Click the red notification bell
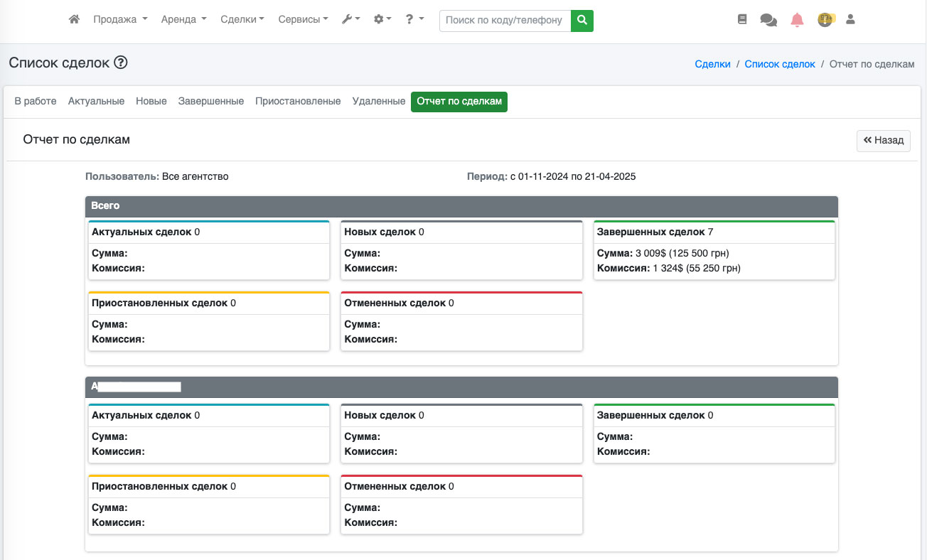Viewport: 927px width, 560px height. (797, 20)
